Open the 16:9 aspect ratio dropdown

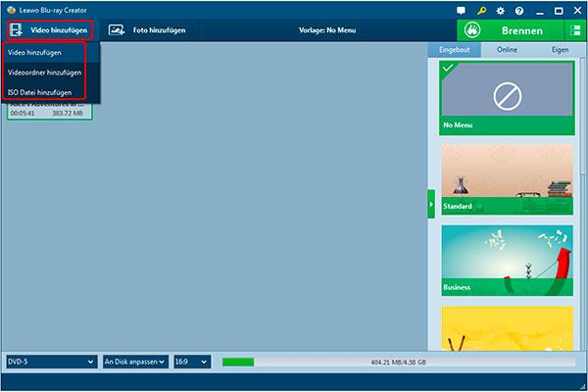pos(192,362)
